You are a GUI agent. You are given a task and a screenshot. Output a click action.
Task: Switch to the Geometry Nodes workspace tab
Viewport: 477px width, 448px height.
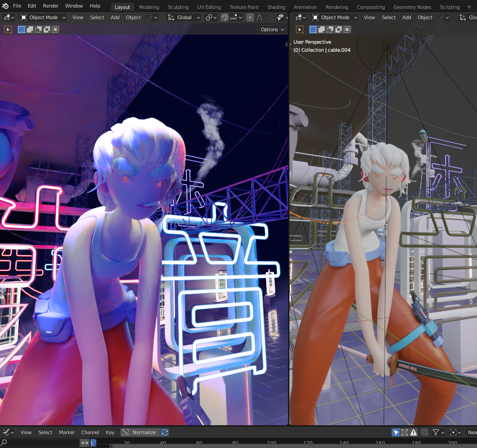point(412,7)
